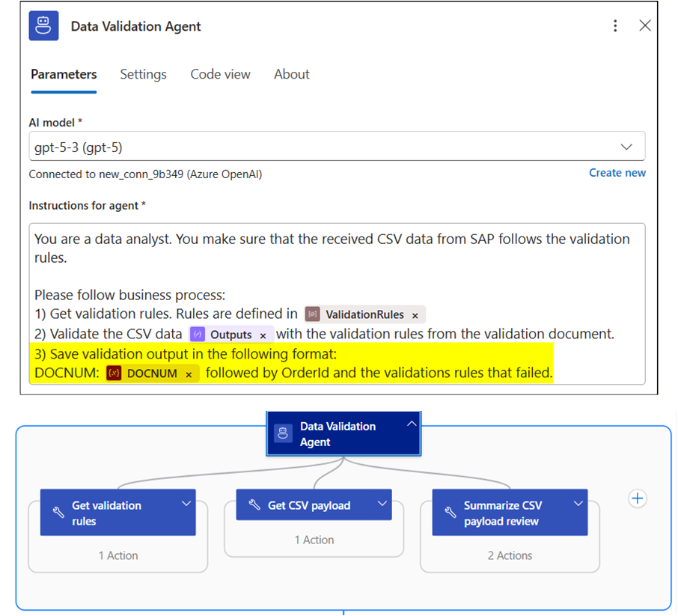Click the wrench icon on Summarize CSV payload review
The height and width of the screenshot is (616, 678).
point(451,512)
